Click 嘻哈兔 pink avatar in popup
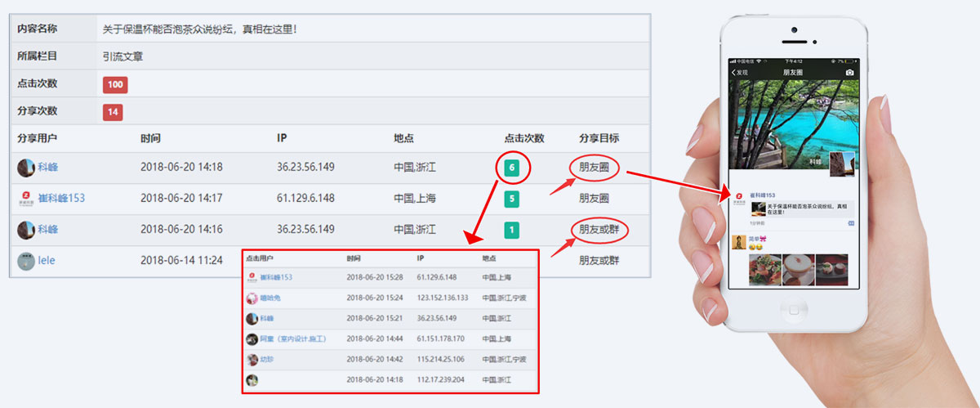980x408 pixels. [x=252, y=298]
